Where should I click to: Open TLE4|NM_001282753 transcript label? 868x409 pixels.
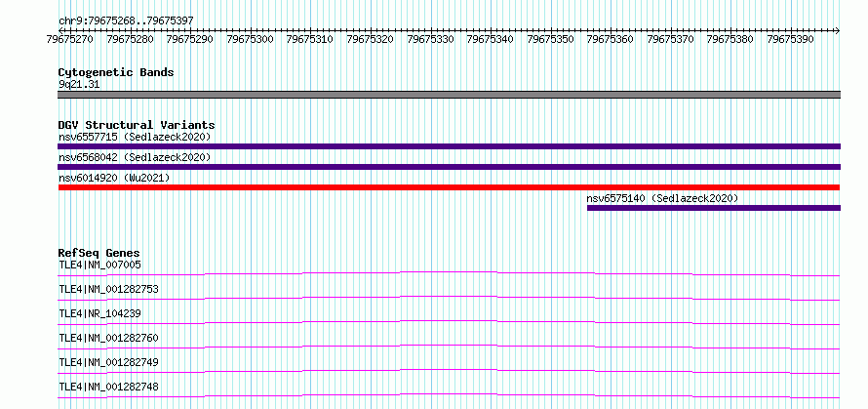click(109, 289)
